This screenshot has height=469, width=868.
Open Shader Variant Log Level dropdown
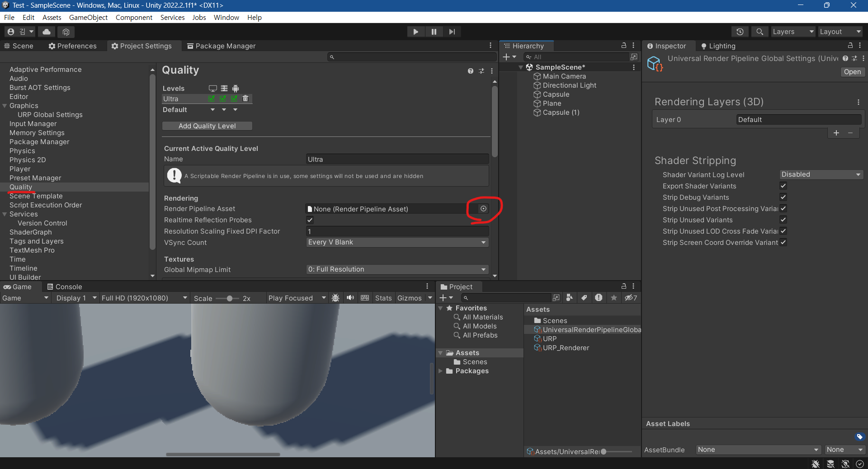click(821, 174)
